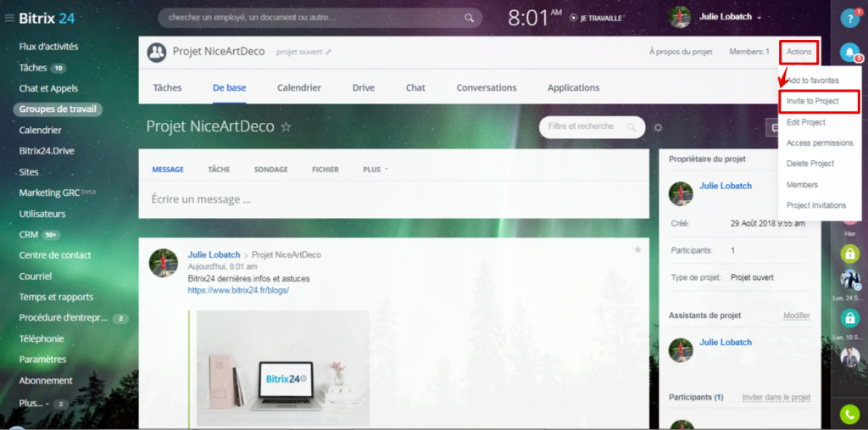The width and height of the screenshot is (868, 430).
Task: Open Marketing GRC in the sidebar
Action: point(49,193)
